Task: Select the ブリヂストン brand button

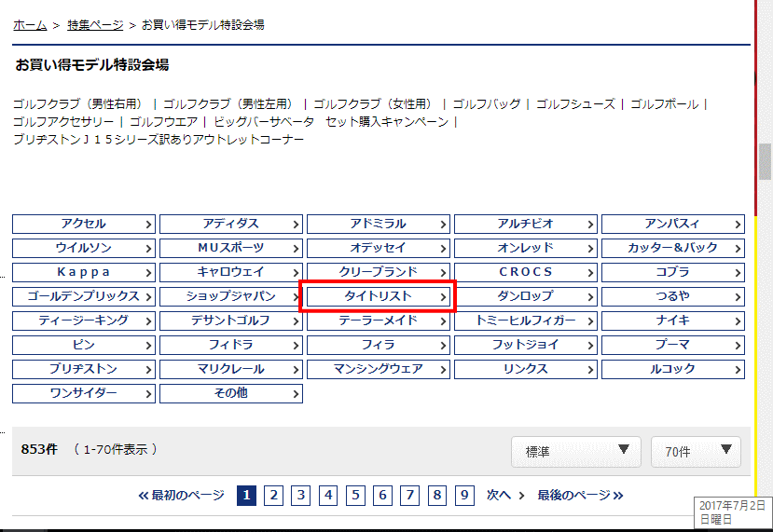Action: click(x=84, y=369)
